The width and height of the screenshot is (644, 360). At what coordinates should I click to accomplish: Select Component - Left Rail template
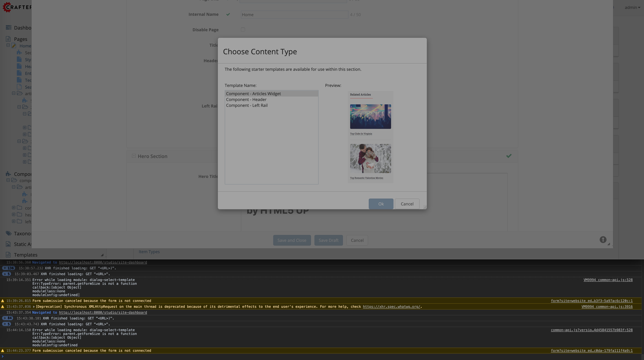(271, 105)
